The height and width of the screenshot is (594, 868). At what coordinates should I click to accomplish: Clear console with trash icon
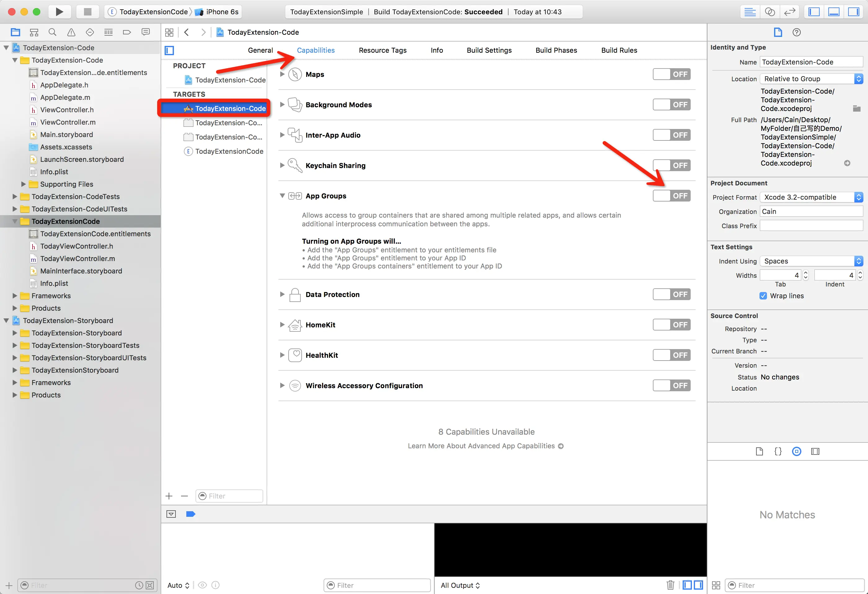coord(670,585)
